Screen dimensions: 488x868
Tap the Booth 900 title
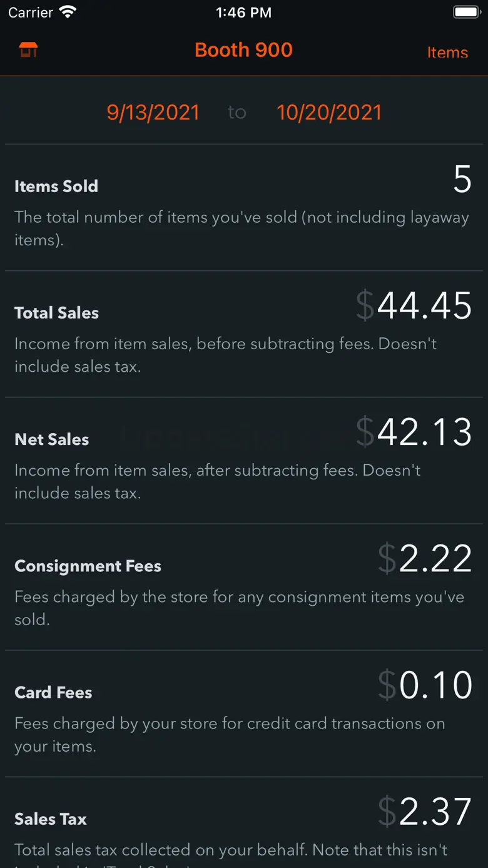pyautogui.click(x=243, y=50)
